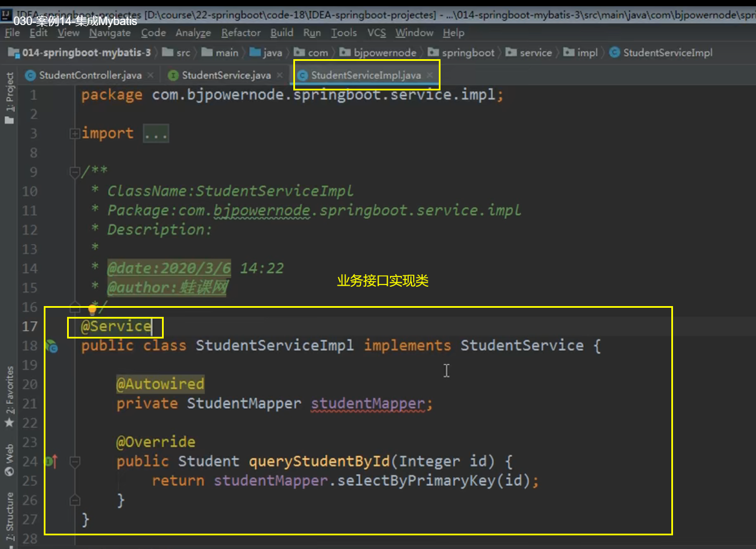Image resolution: width=756 pixels, height=549 pixels.
Task: Click ClassName:StudentServiceImpl comment text
Action: 230,191
